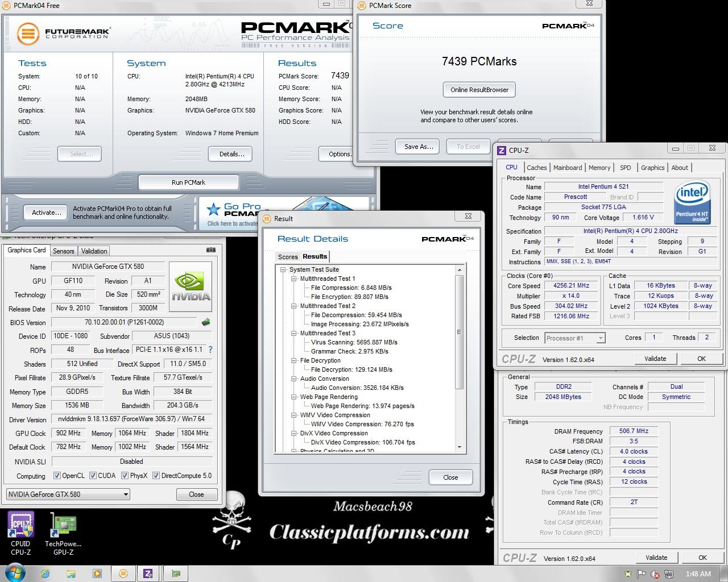Open the Validation tab in GPU-Z
The image size is (728, 582).
pos(94,251)
